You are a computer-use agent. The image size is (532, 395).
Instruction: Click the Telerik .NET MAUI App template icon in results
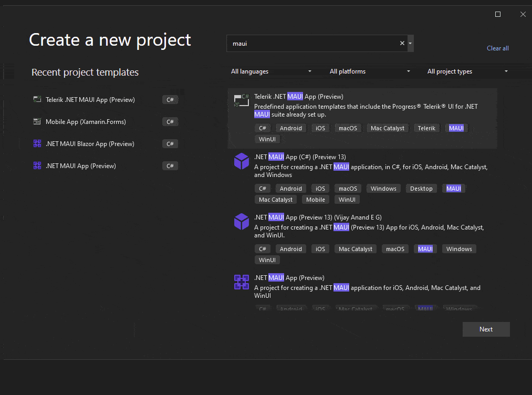pos(242,100)
